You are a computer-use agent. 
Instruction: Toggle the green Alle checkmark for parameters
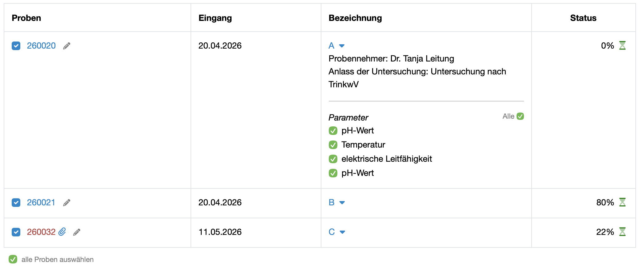pos(520,116)
